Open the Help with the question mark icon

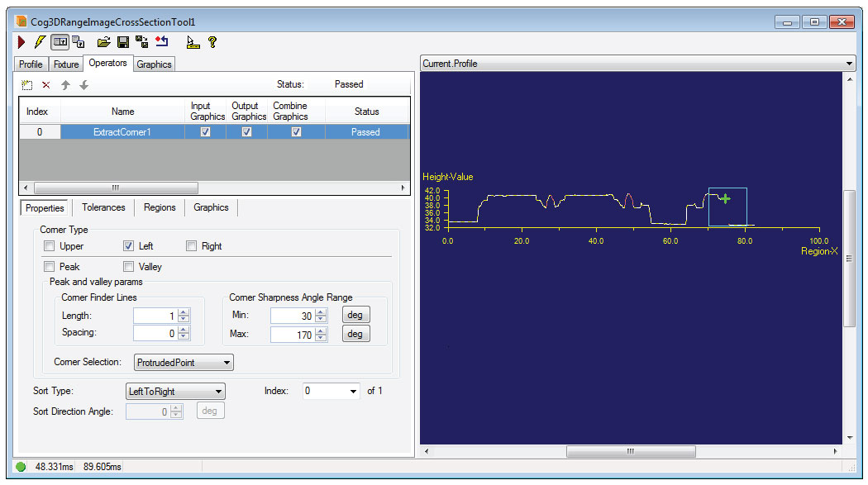pyautogui.click(x=213, y=42)
